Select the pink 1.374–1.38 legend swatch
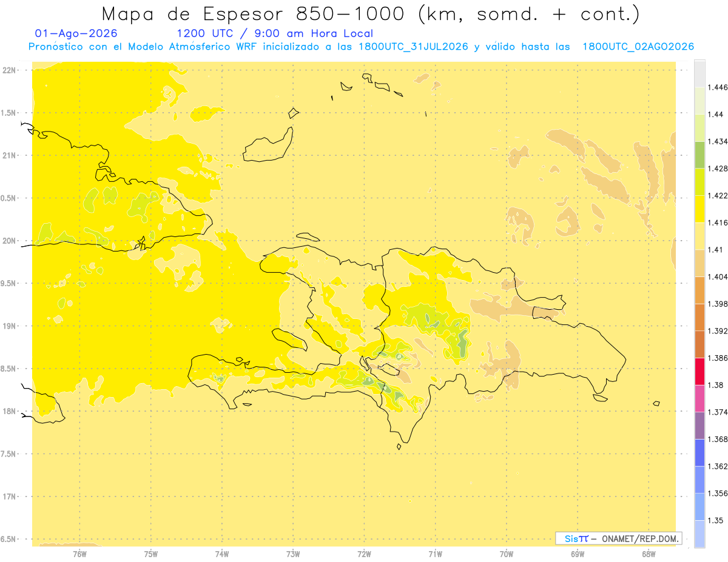728x562 pixels. pos(699,398)
